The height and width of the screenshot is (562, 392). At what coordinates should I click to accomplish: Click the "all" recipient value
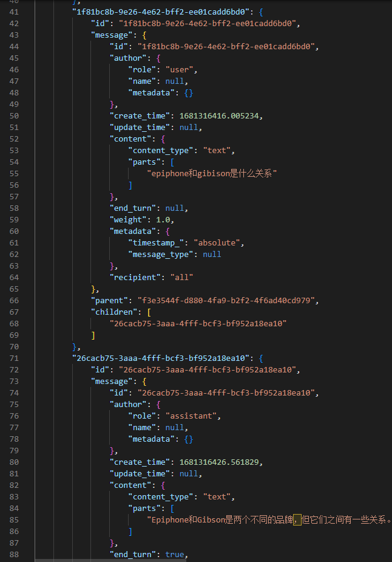point(183,278)
